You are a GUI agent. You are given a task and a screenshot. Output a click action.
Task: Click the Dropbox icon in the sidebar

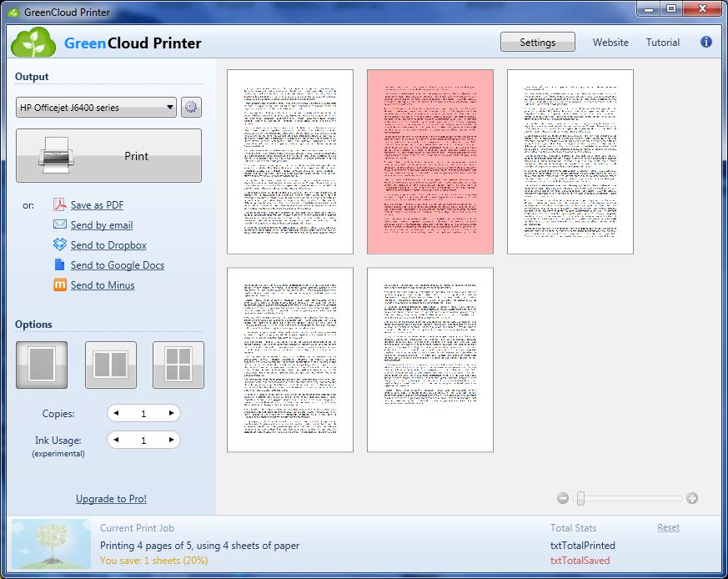pyautogui.click(x=59, y=244)
